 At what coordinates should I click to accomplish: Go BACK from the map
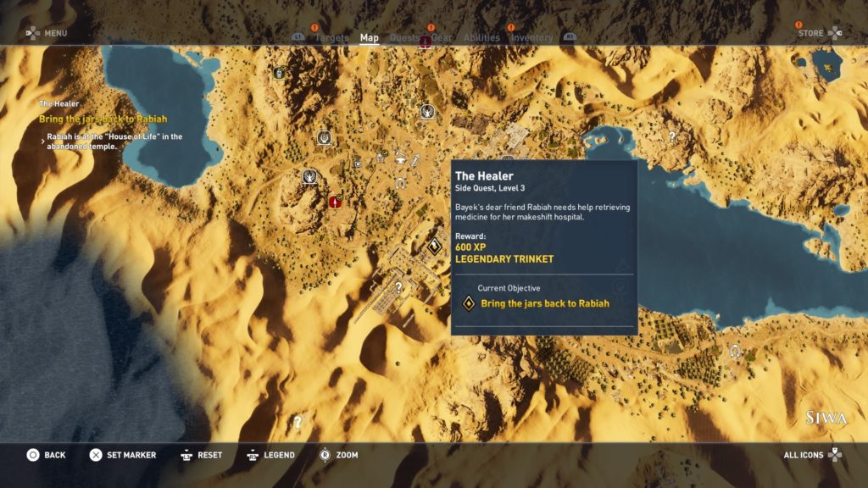click(x=55, y=455)
